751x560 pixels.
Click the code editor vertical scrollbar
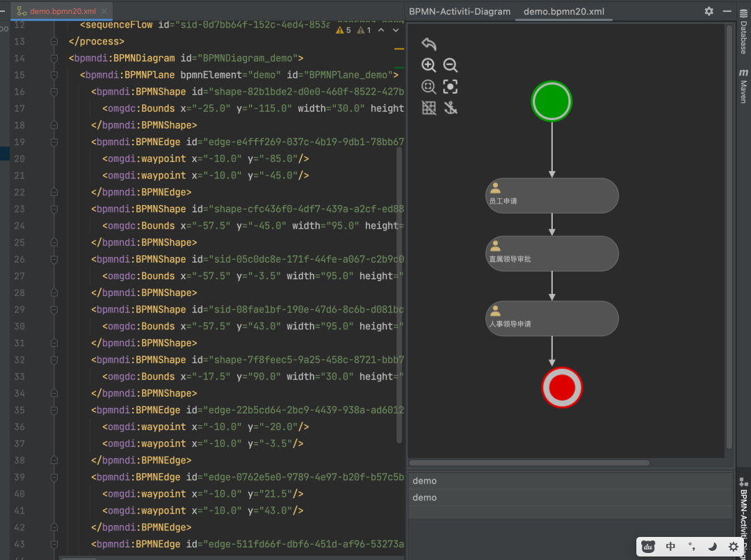point(399,295)
